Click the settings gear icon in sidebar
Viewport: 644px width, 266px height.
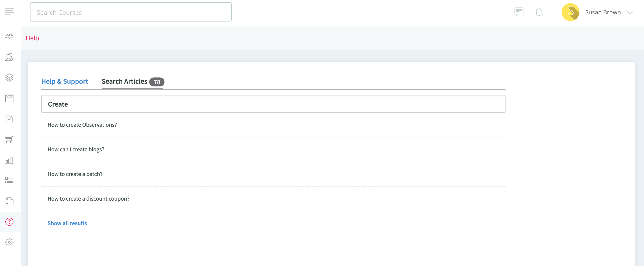[10, 242]
